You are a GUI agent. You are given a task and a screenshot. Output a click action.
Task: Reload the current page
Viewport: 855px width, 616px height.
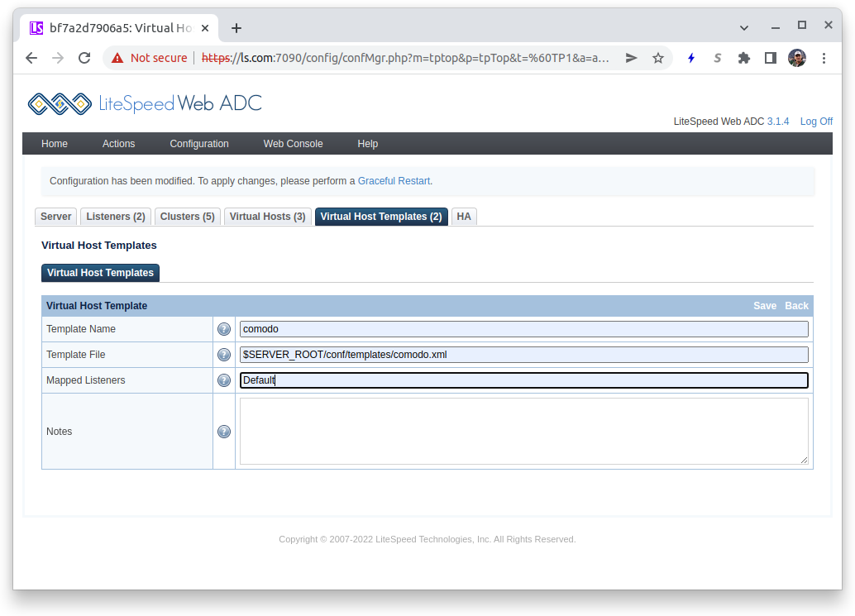pos(84,58)
